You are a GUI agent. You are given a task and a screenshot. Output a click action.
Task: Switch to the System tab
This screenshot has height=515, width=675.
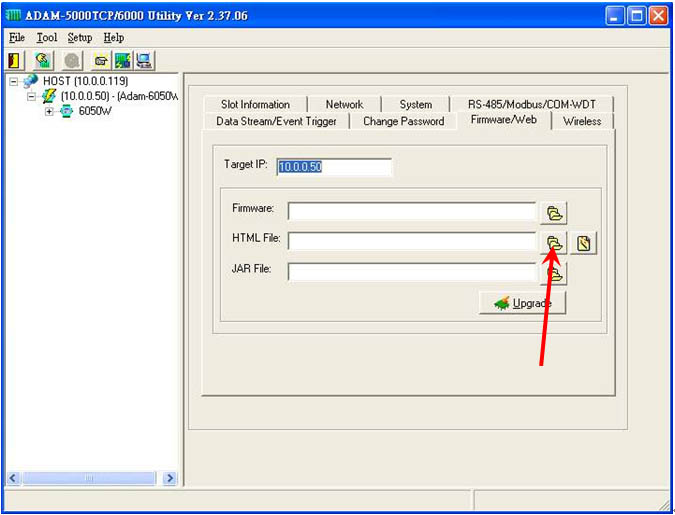415,104
